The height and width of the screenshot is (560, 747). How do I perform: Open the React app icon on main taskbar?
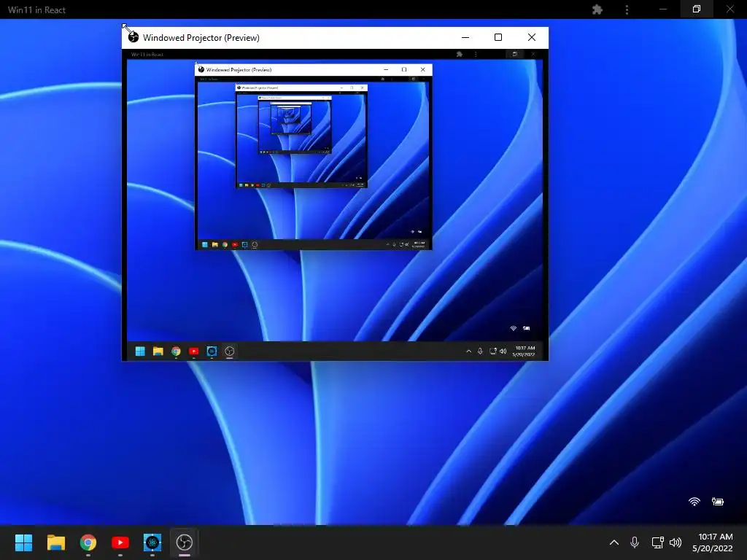click(x=152, y=542)
